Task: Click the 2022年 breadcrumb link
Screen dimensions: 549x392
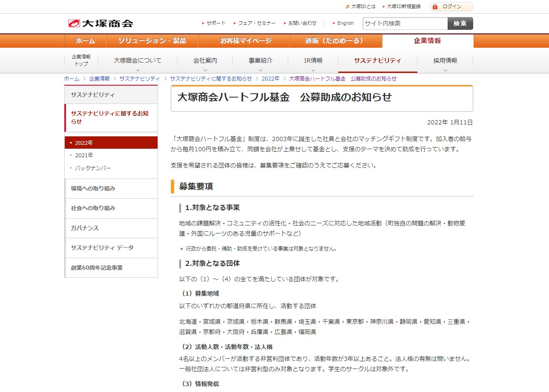Action: pos(270,79)
